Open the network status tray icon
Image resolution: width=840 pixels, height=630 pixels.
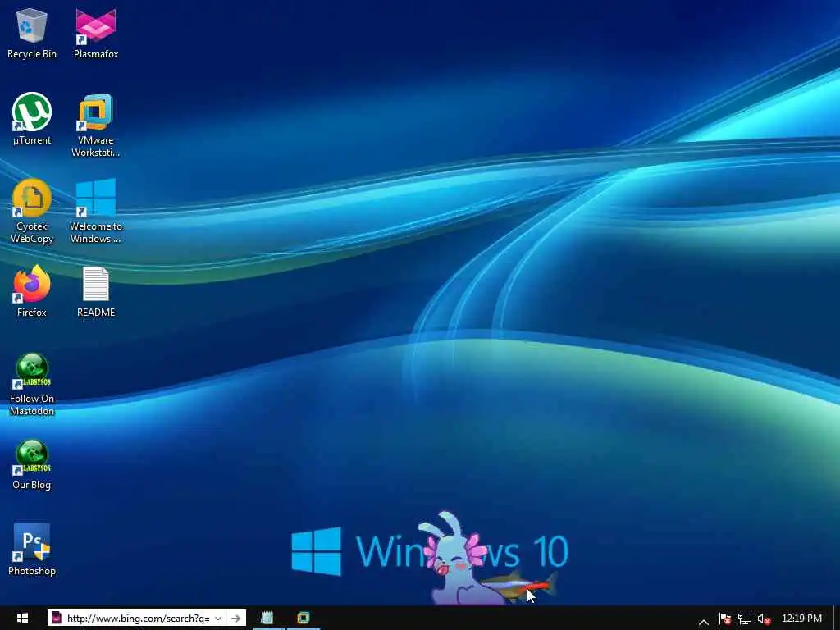point(745,619)
